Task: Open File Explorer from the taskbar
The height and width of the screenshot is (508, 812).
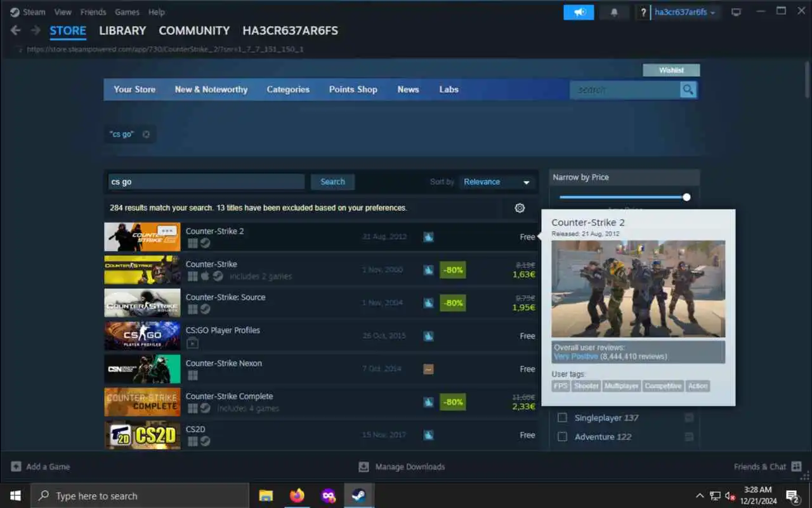Action: (x=266, y=495)
